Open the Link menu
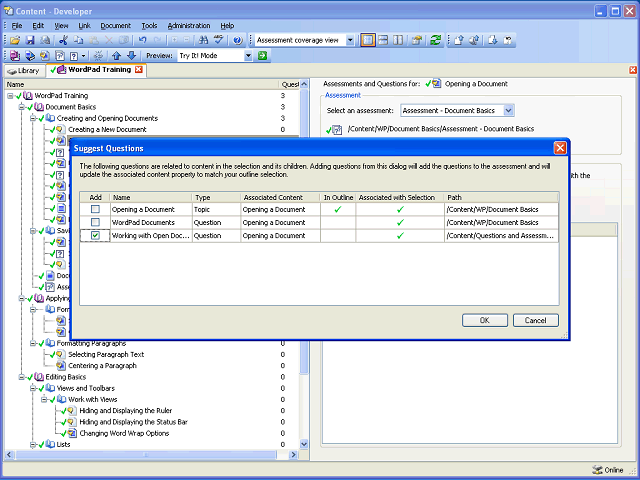This screenshot has height=480, width=640. 84,26
